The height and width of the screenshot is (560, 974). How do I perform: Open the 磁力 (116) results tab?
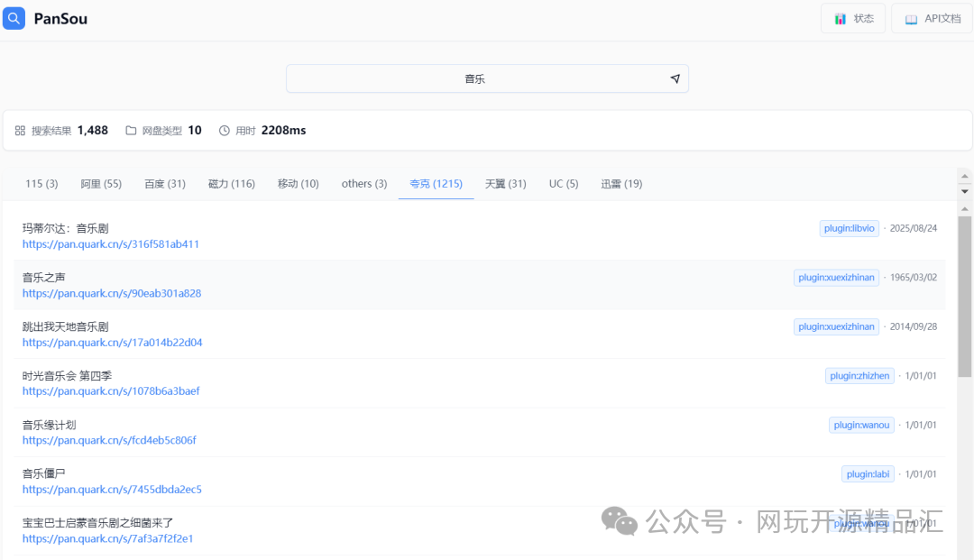tap(233, 183)
